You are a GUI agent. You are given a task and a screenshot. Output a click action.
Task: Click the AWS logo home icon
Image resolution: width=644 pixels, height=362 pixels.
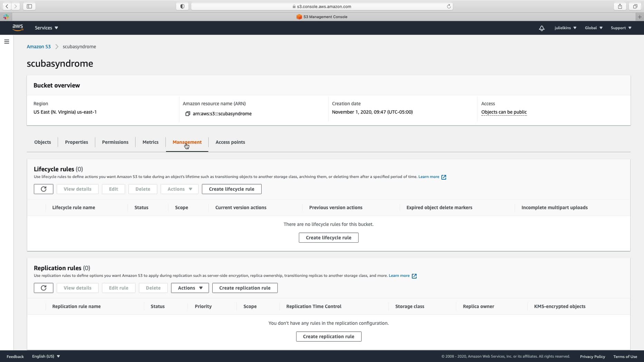[x=18, y=28]
